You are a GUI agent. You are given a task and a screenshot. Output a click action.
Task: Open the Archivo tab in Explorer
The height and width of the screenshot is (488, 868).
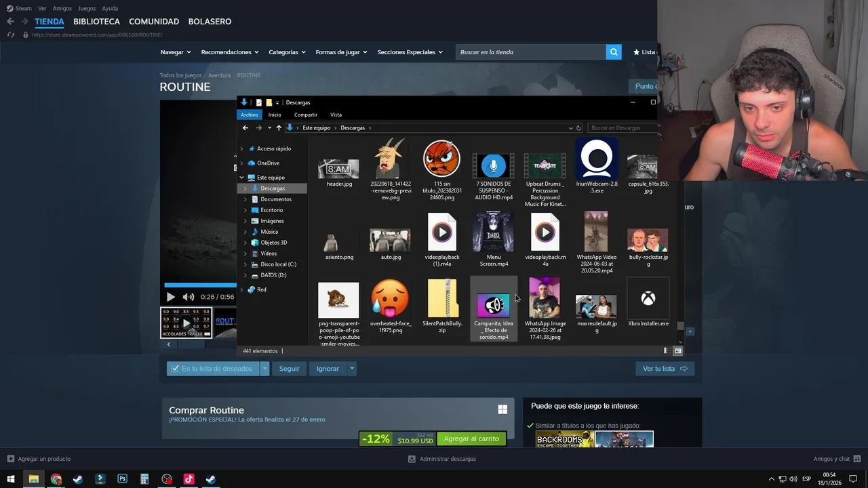coord(250,115)
